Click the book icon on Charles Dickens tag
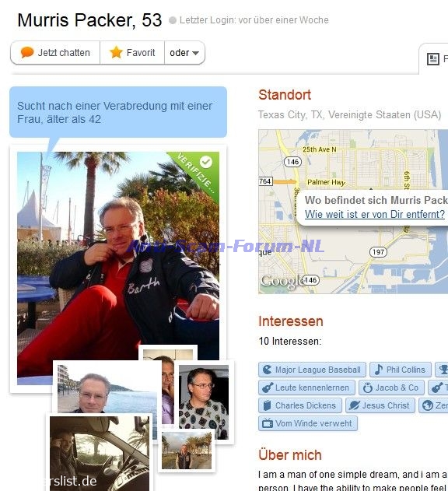The width and height of the screenshot is (448, 491). pyautogui.click(x=267, y=405)
